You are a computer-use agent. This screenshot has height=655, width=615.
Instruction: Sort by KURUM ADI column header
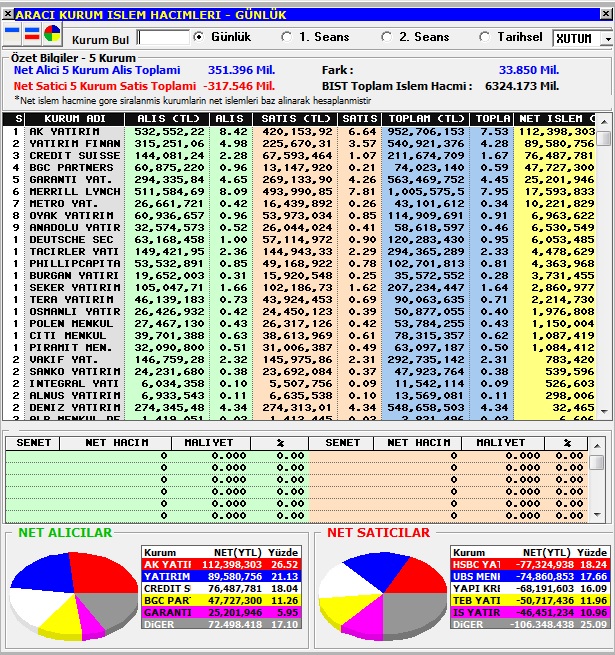point(74,119)
